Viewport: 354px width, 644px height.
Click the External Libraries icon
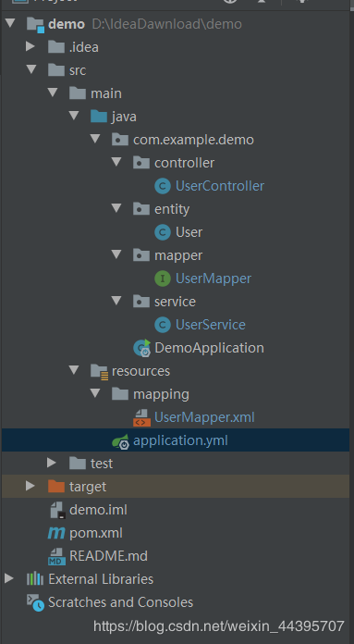pos(35,579)
